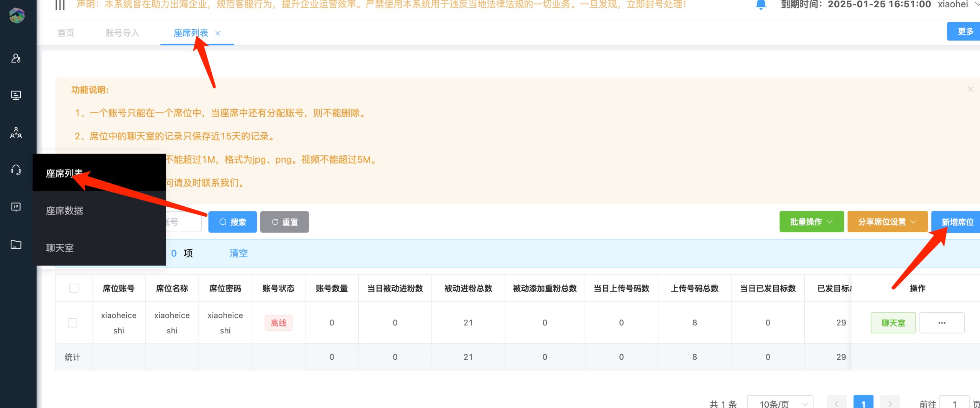
Task: Select the headset customer service icon
Action: point(16,170)
